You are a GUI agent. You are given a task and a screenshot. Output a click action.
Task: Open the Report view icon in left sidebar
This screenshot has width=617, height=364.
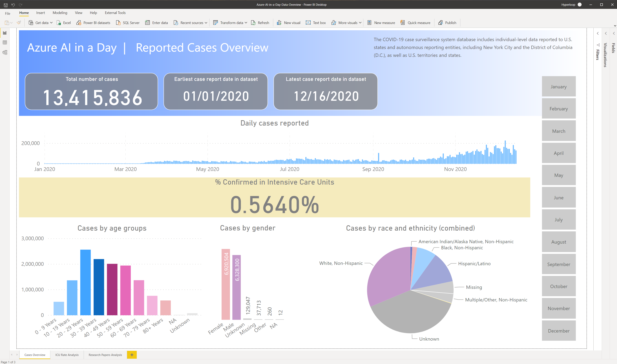pos(5,33)
